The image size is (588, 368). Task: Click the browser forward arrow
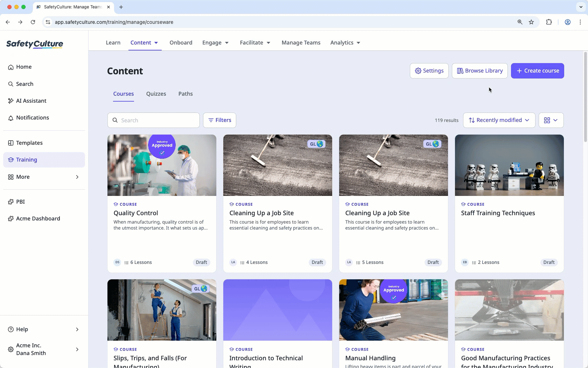(x=20, y=22)
